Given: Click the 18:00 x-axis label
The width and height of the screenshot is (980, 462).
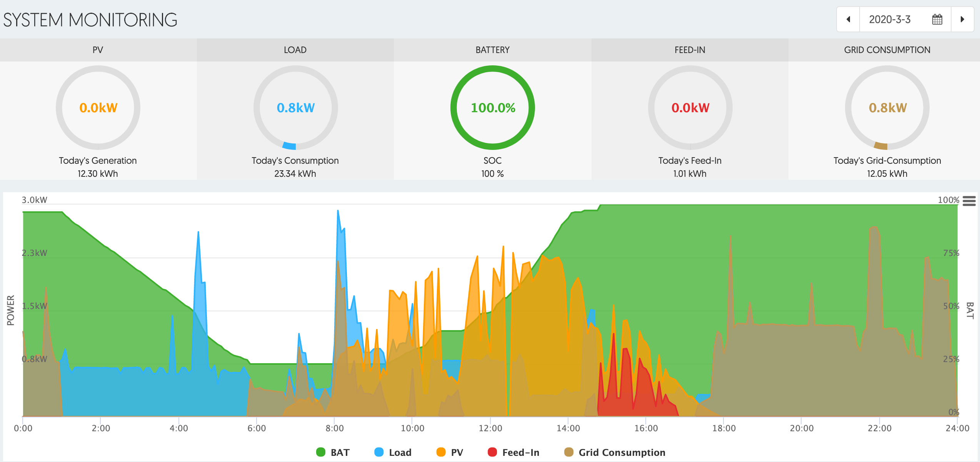Looking at the screenshot, I should pyautogui.click(x=724, y=428).
